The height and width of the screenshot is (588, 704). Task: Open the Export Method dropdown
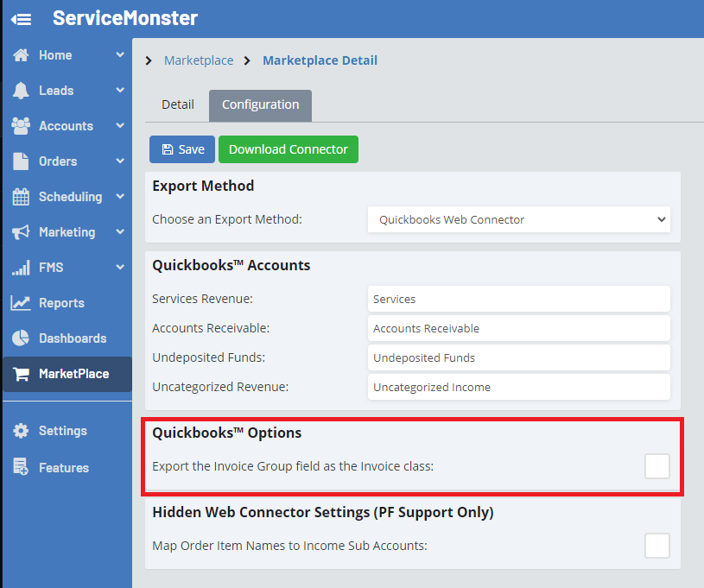518,220
